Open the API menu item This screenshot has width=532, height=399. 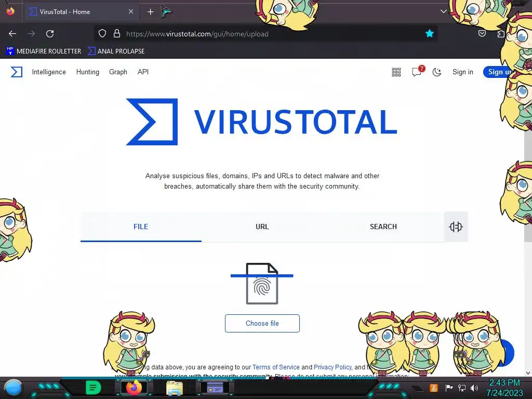pyautogui.click(x=143, y=72)
